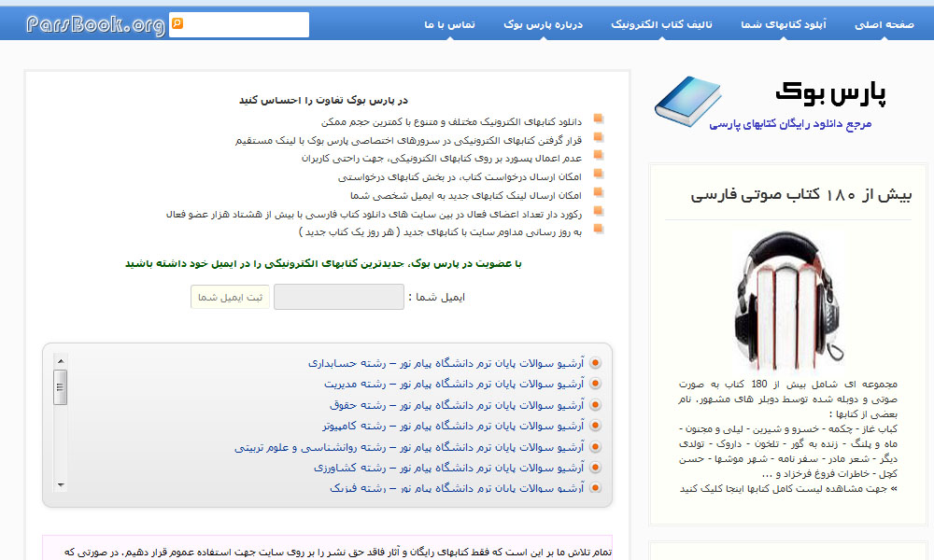Click the ParsBook.org logo text
This screenshot has height=560, width=934.
(95, 25)
